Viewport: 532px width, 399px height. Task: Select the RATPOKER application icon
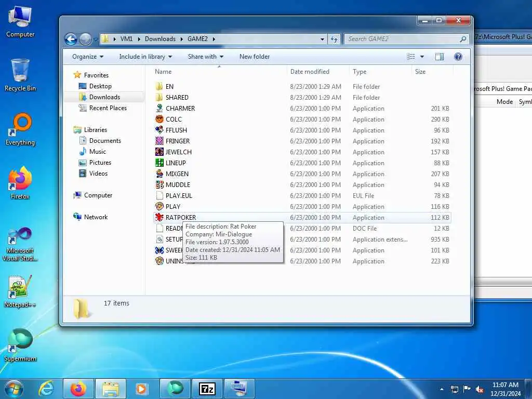pyautogui.click(x=159, y=217)
